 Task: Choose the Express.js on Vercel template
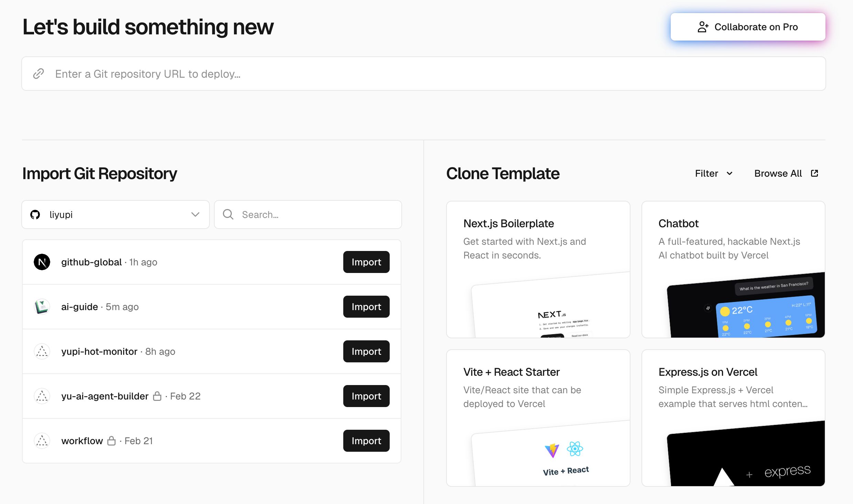point(733,418)
